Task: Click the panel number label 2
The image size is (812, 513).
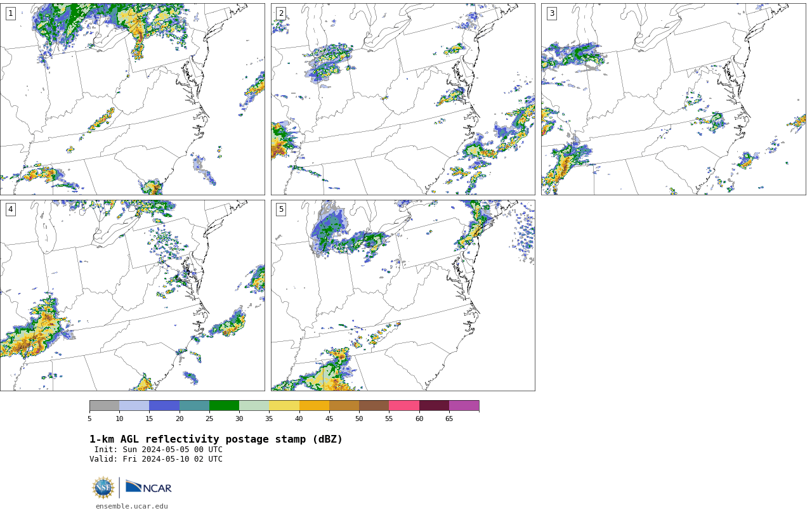Action: tap(281, 13)
